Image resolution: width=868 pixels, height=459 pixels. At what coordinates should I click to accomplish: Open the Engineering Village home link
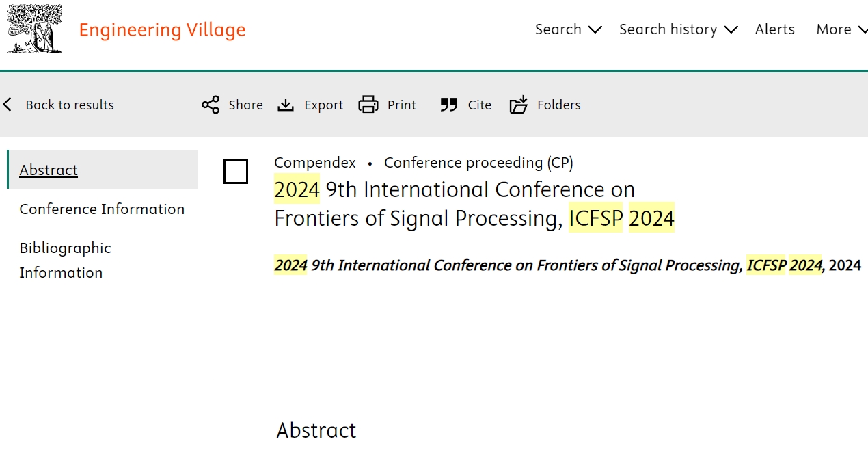click(162, 30)
